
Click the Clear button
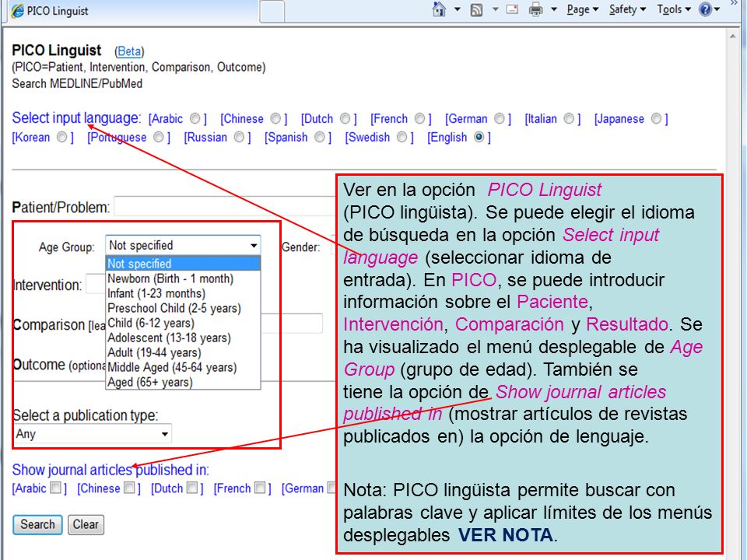point(86,525)
